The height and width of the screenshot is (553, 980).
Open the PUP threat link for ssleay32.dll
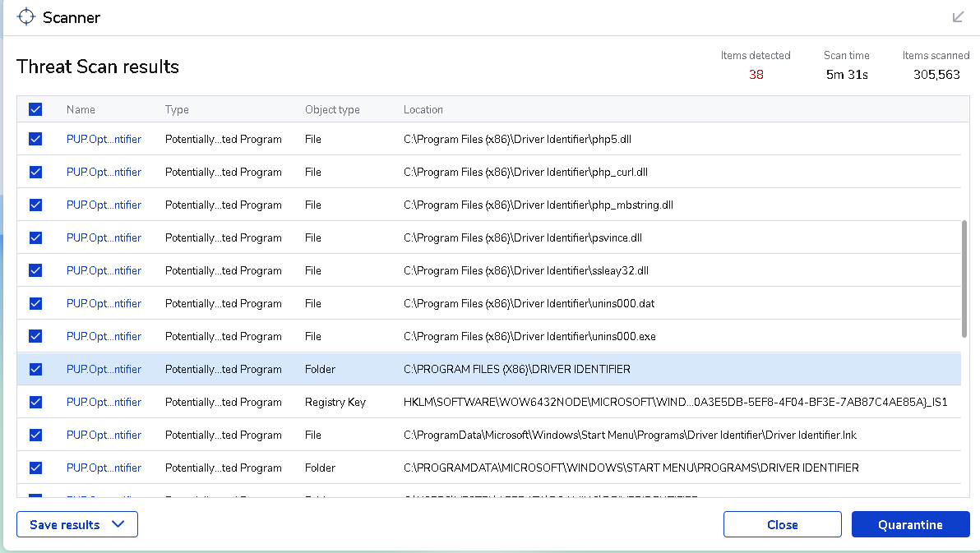pyautogui.click(x=104, y=270)
